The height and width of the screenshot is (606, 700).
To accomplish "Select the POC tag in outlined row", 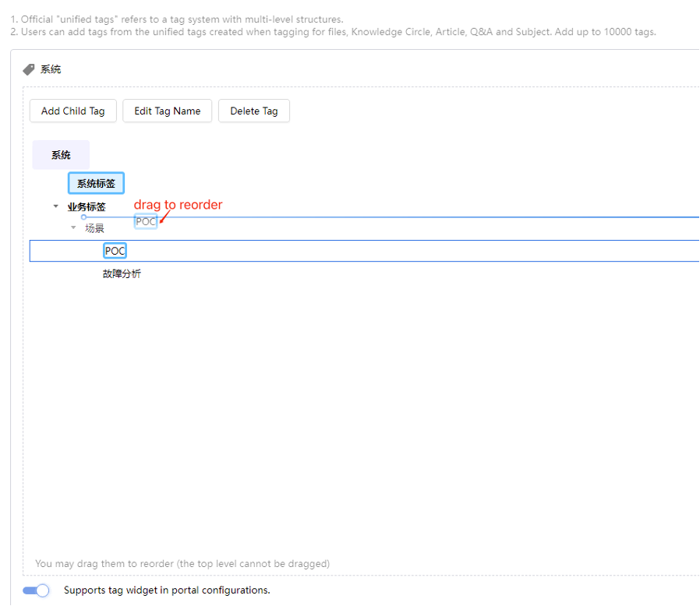I will coord(115,251).
